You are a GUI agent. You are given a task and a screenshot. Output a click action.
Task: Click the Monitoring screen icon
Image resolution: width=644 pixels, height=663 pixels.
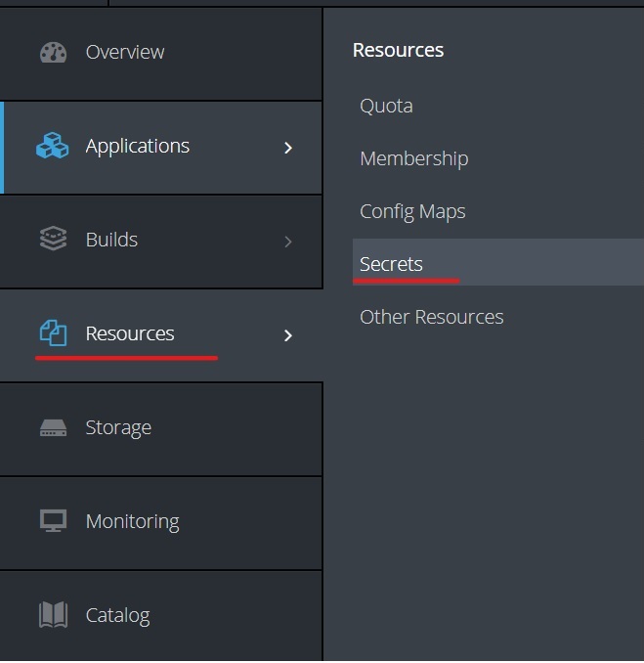(53, 521)
